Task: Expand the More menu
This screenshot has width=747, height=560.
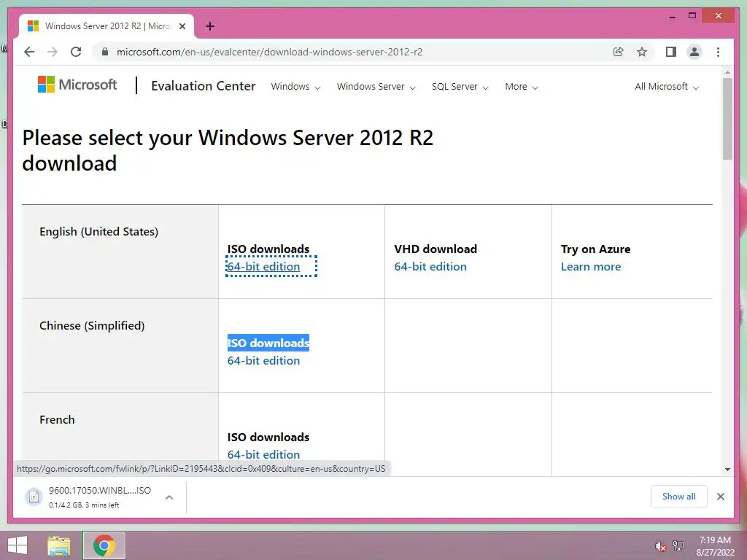Action: pos(521,87)
